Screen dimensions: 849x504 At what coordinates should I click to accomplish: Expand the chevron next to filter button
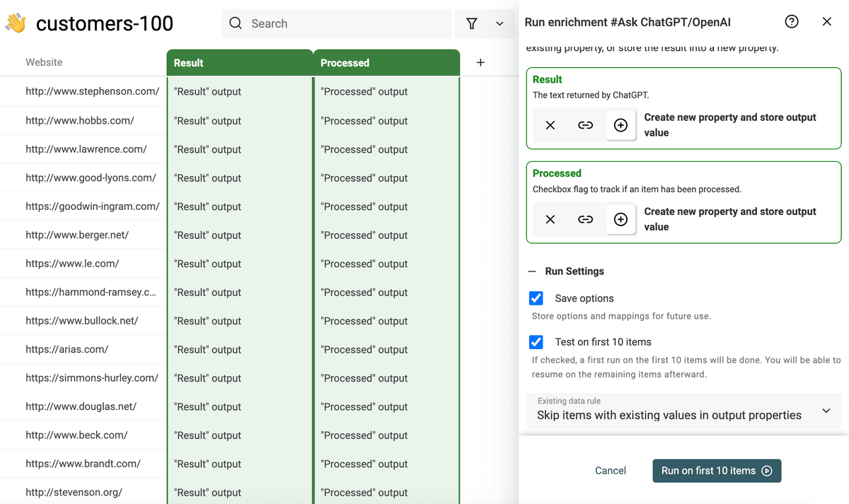point(499,23)
